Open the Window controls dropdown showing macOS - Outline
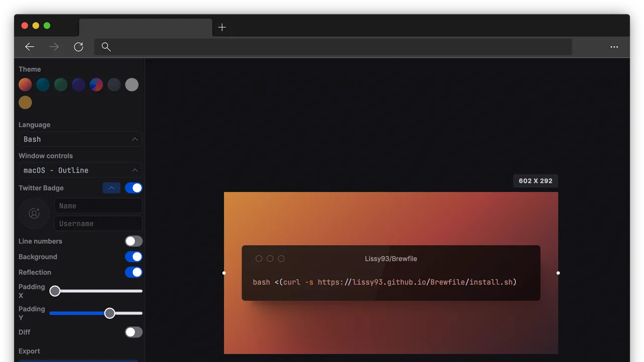The image size is (644, 362). (x=80, y=170)
